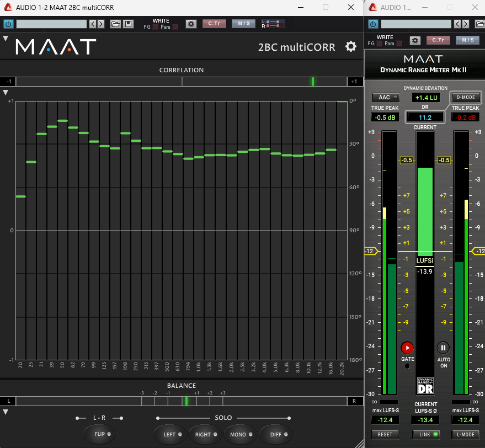This screenshot has width=485, height=448.
Task: Click the LUFSi -13.9 value
Action: (x=425, y=271)
